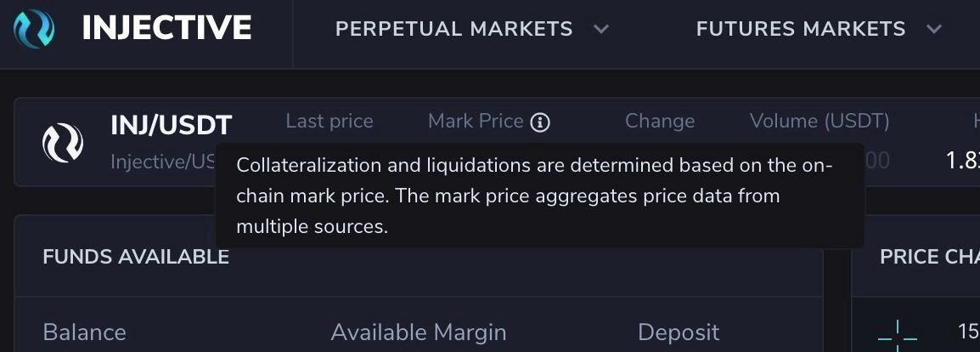Open the Futures Markets menu
The width and height of the screenshot is (980, 352).
pyautogui.click(x=801, y=29)
